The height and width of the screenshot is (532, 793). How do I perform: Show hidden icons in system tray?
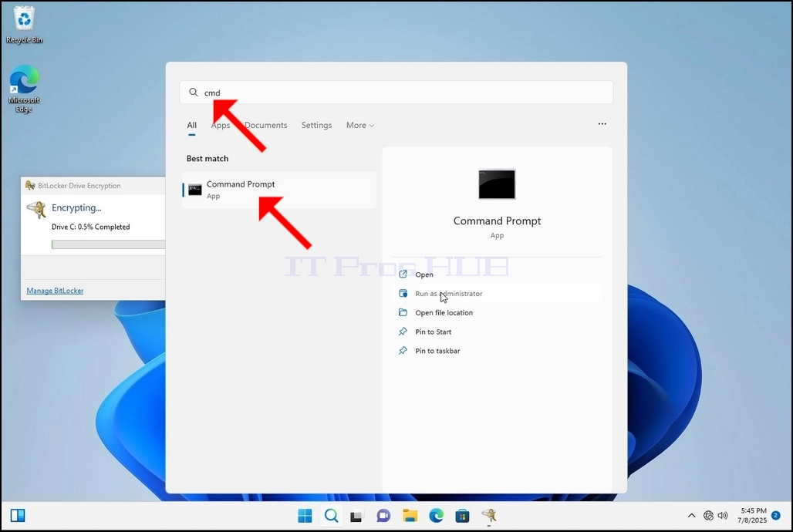[691, 515]
